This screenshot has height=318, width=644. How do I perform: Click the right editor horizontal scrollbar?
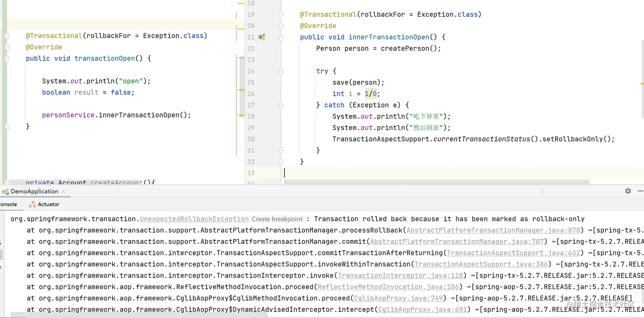[x=437, y=182]
